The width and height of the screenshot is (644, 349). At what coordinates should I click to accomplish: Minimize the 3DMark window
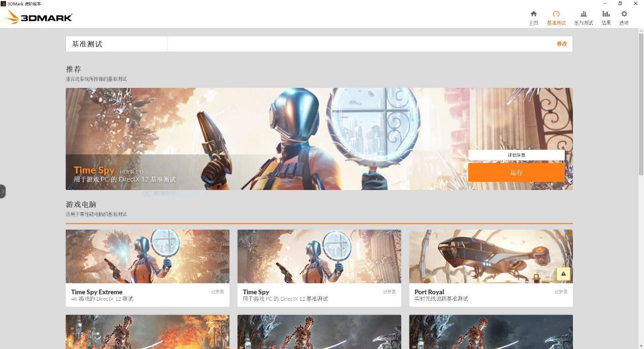point(605,4)
